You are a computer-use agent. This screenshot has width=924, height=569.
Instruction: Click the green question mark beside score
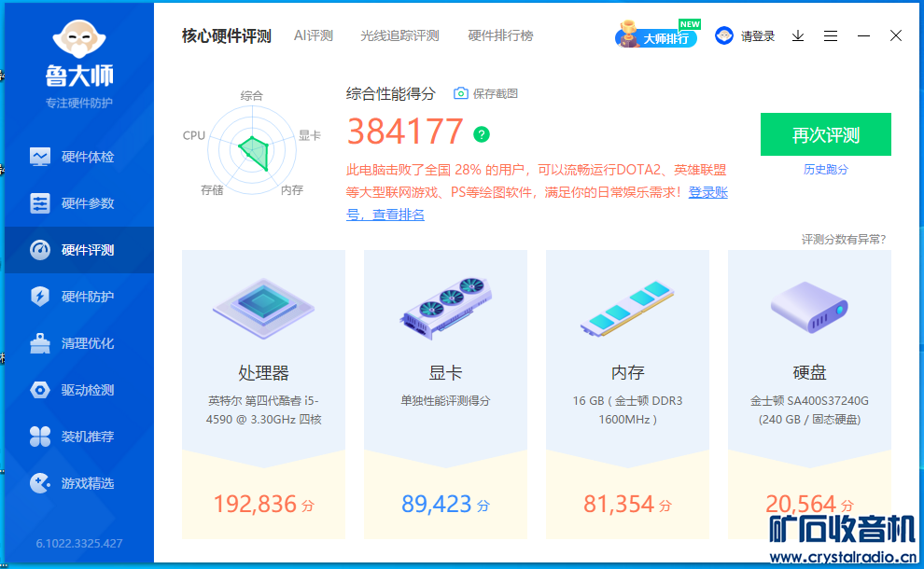point(482,134)
